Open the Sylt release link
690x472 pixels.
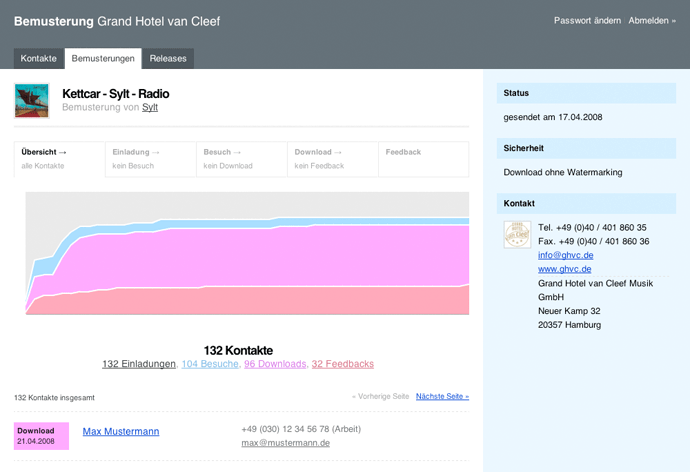click(x=150, y=107)
